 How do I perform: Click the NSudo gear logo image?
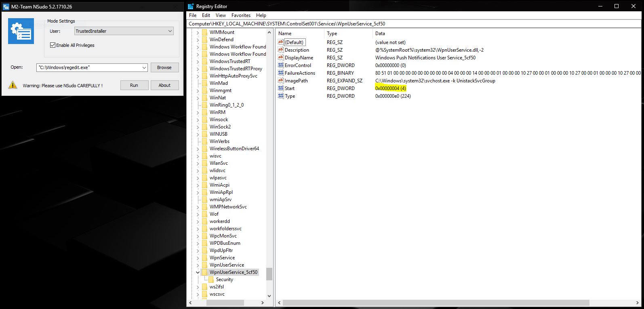pos(21,31)
